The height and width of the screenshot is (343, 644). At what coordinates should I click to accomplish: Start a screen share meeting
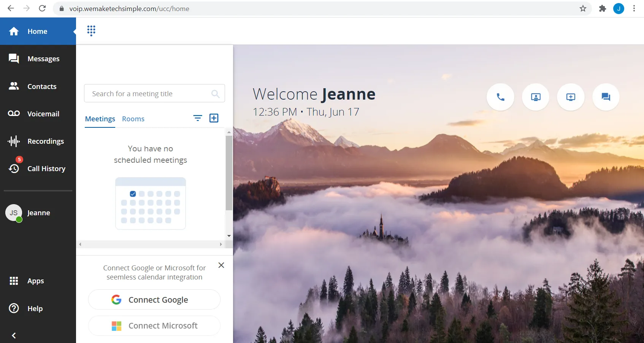point(535,97)
